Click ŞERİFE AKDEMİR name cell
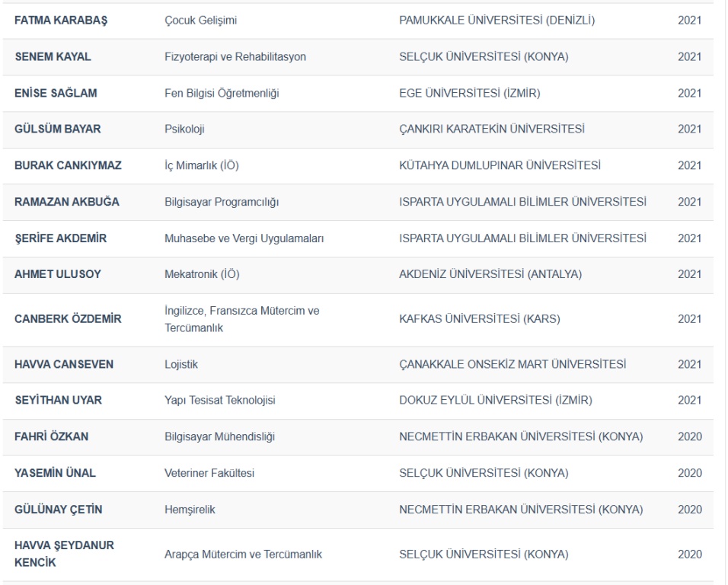The height and width of the screenshot is (585, 728). [x=60, y=238]
